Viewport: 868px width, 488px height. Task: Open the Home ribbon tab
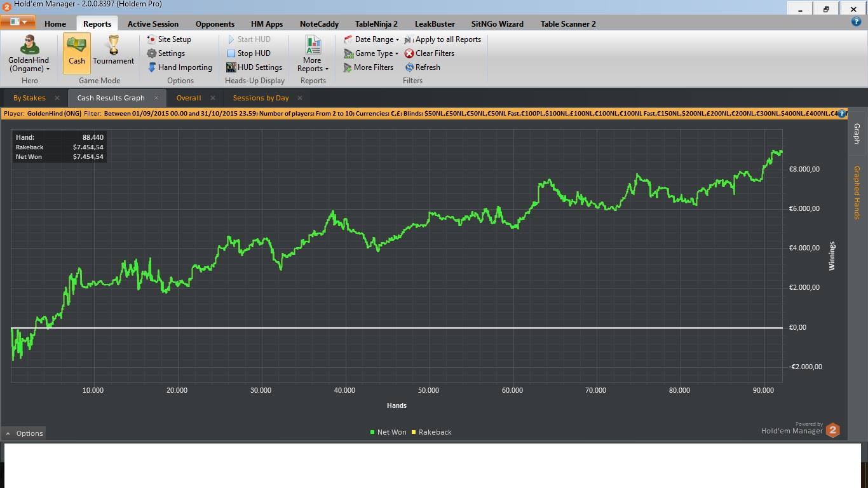55,24
